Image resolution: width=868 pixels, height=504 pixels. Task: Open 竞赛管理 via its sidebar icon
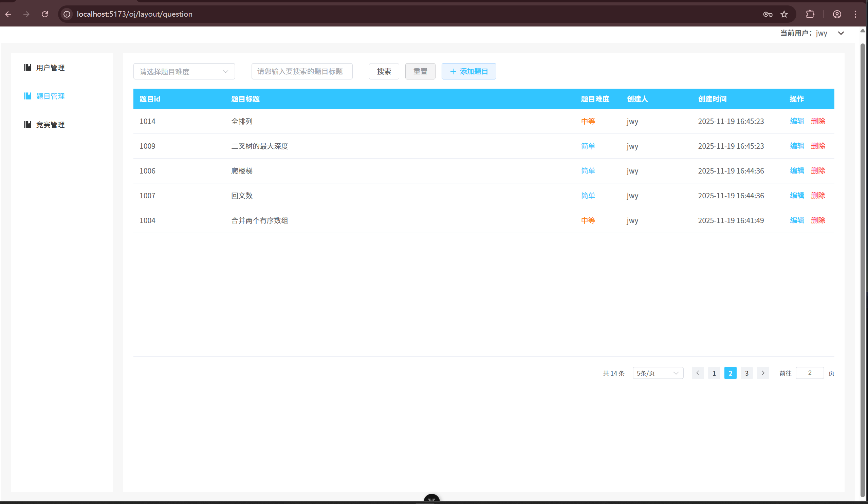click(x=27, y=124)
